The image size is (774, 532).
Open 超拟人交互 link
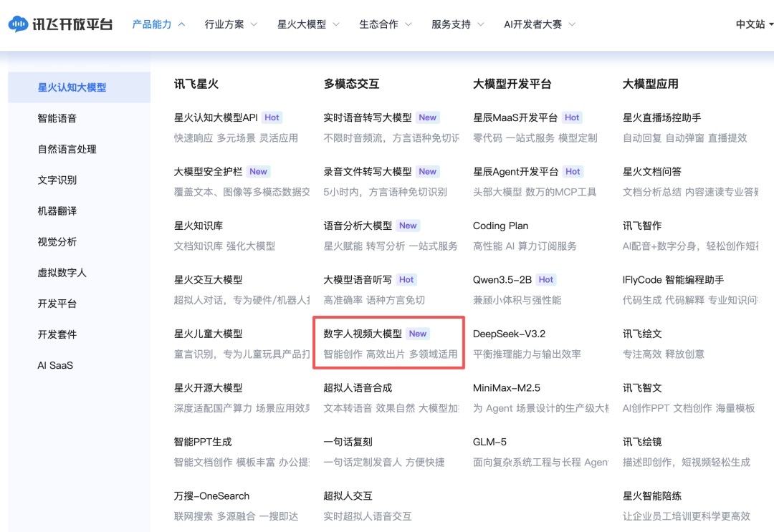(x=348, y=496)
